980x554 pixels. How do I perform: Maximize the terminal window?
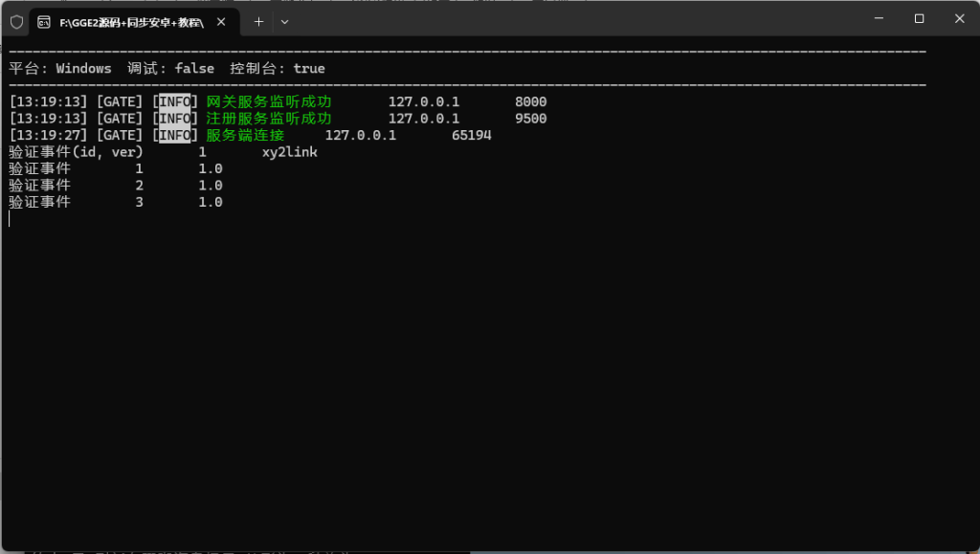919,18
